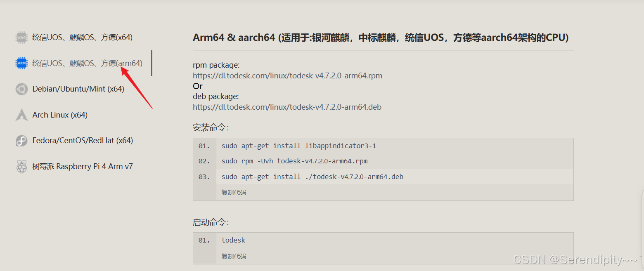Click the Raspberry Pi logo icon
The height and width of the screenshot is (271, 644).
point(21,167)
